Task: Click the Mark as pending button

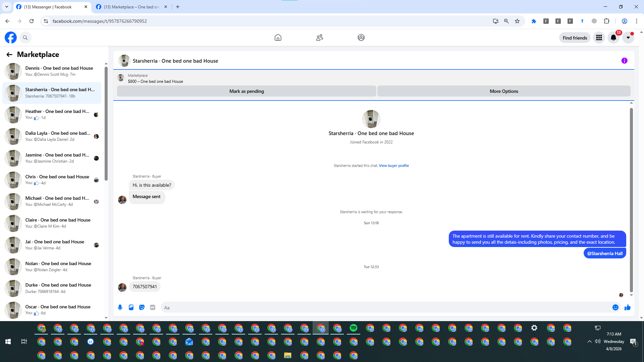Action: (247, 91)
